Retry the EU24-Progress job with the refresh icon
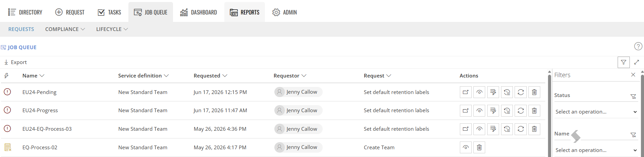The height and width of the screenshot is (157, 644). [x=521, y=111]
